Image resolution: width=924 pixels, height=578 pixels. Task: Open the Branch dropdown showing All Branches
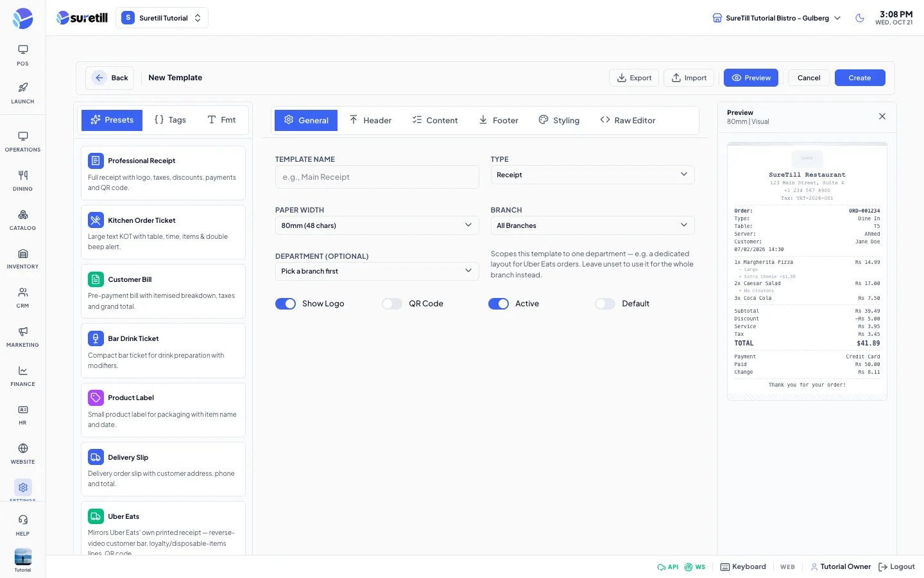(x=592, y=225)
